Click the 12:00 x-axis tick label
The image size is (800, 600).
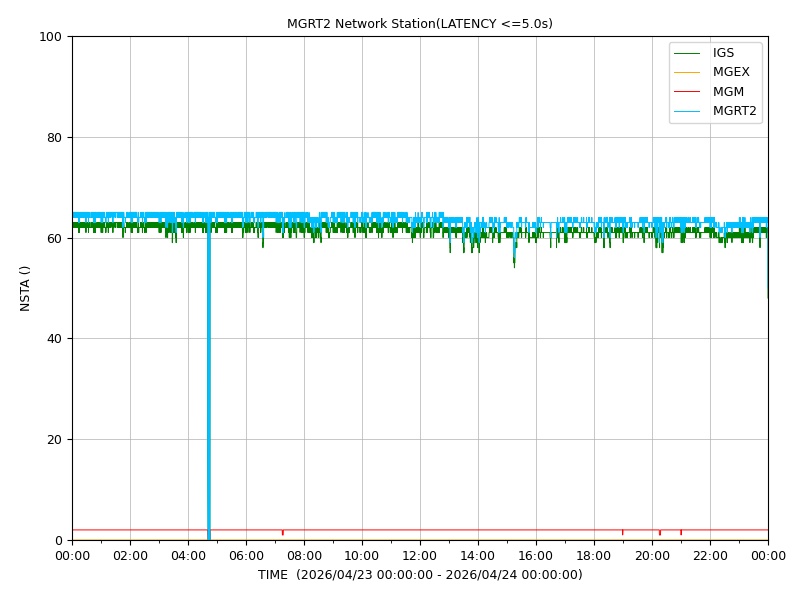click(x=420, y=556)
